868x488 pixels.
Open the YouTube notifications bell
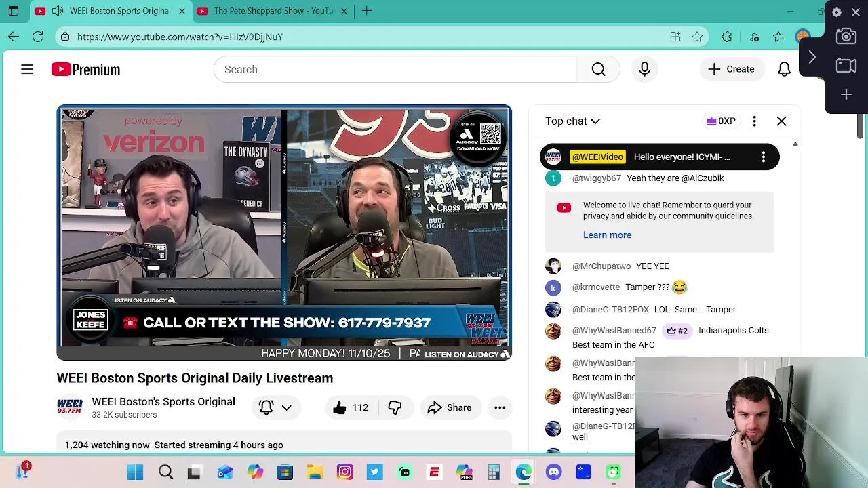(784, 69)
